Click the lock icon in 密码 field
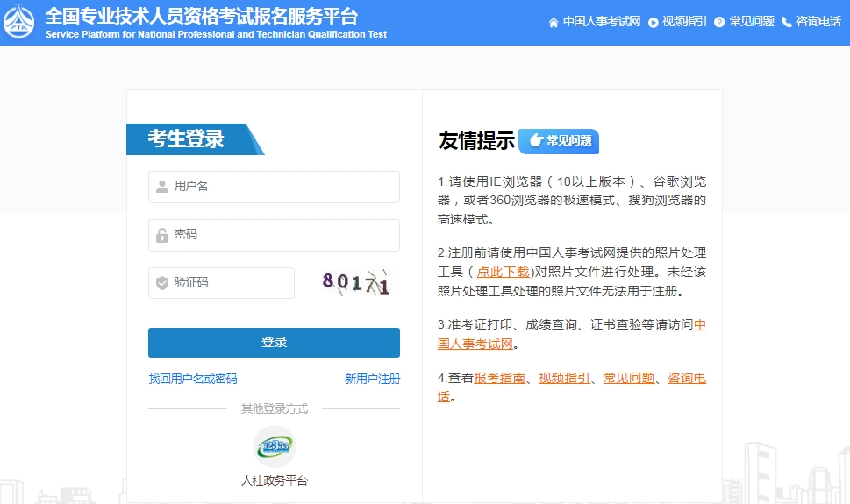 click(x=162, y=235)
